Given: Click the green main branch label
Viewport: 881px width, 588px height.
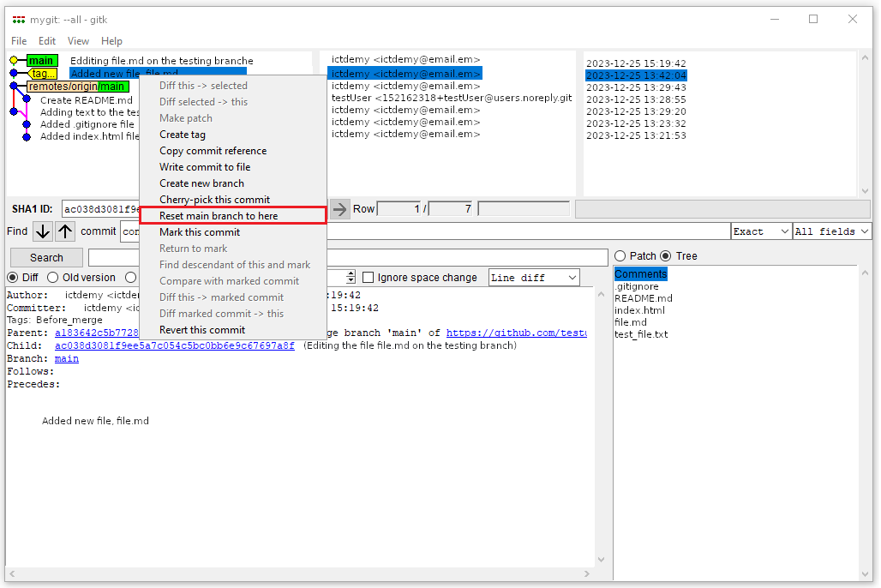Looking at the screenshot, I should [x=41, y=61].
